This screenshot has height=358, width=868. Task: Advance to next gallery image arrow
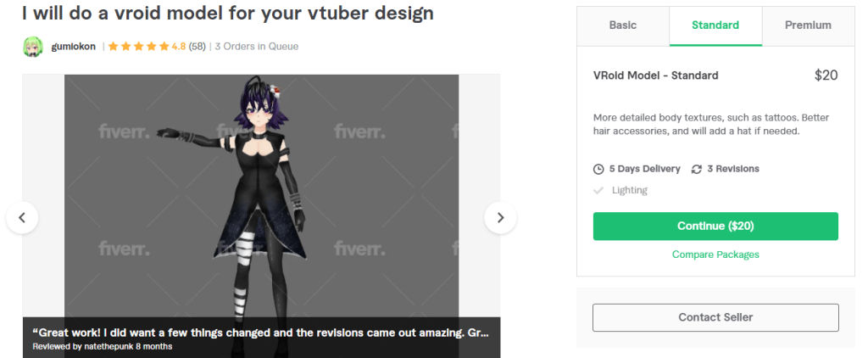(x=500, y=218)
